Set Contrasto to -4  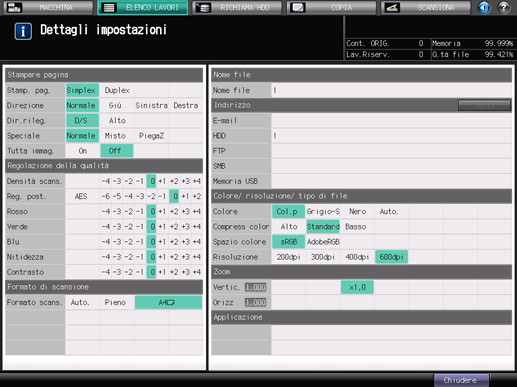(x=106, y=272)
